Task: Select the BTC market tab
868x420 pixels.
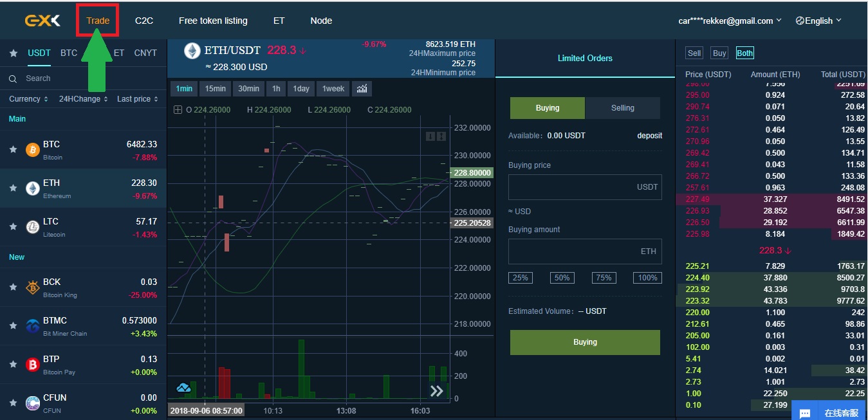Action: point(69,53)
